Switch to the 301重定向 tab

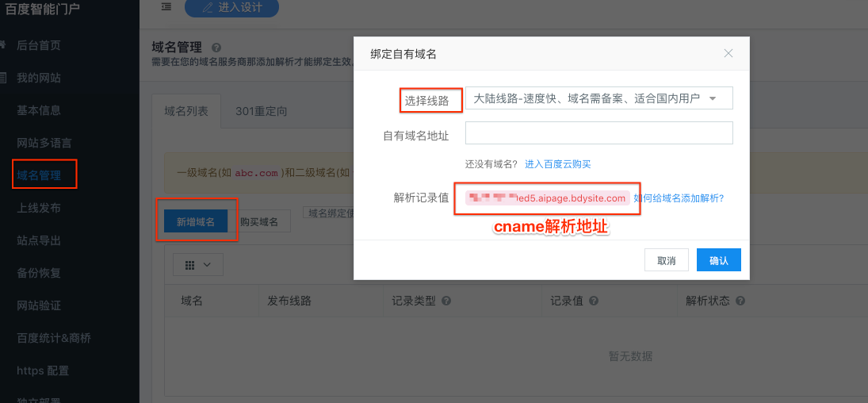click(261, 111)
